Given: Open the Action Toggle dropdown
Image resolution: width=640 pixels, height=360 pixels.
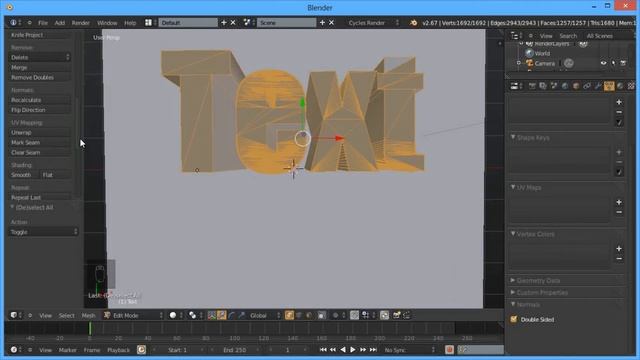Looking at the screenshot, I should 43,232.
